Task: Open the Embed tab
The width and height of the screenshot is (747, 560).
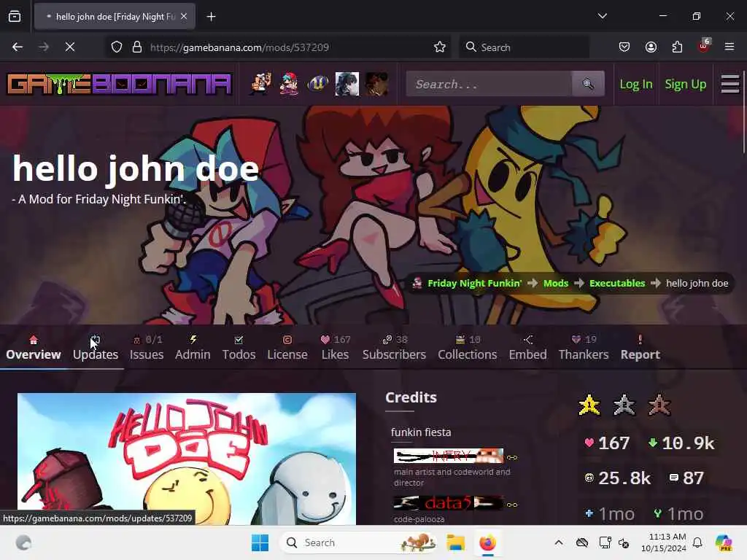Action: (x=528, y=349)
